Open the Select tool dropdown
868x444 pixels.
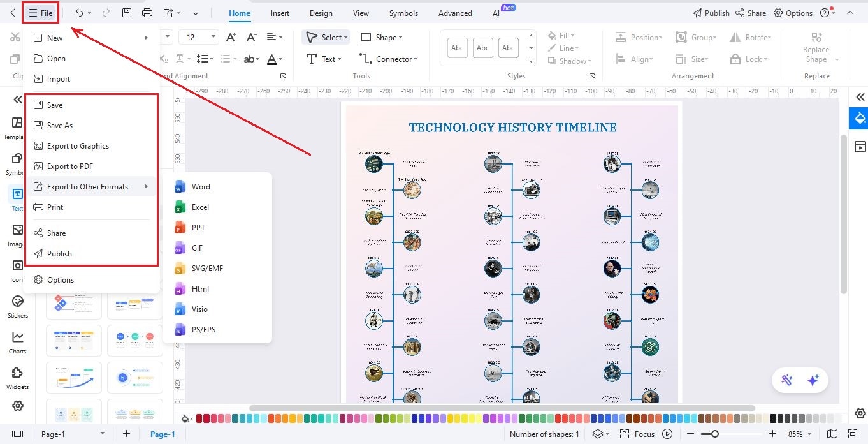click(345, 38)
